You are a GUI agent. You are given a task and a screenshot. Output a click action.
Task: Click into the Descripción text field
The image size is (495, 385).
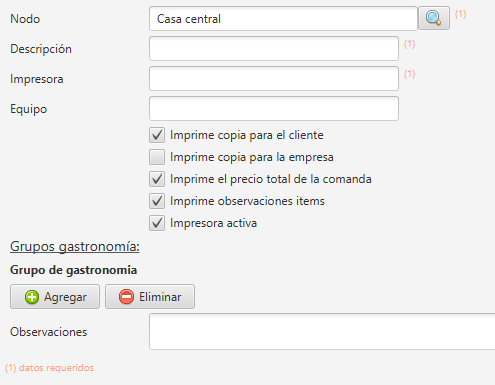tap(274, 49)
